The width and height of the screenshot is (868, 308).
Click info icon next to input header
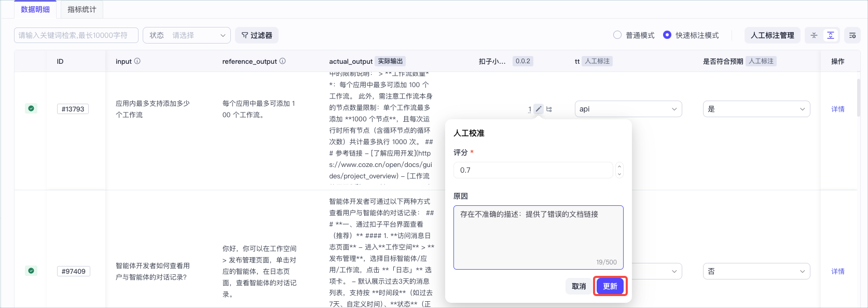pos(137,61)
